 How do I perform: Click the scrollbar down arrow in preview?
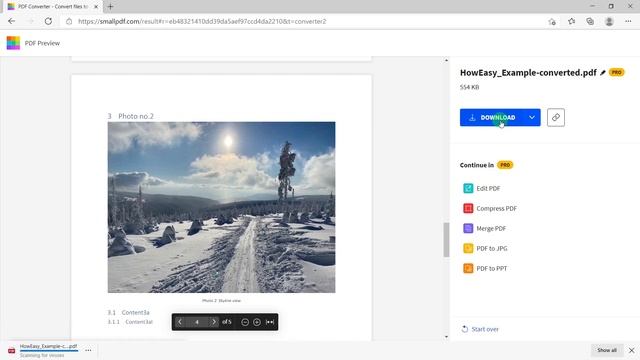[x=446, y=337]
